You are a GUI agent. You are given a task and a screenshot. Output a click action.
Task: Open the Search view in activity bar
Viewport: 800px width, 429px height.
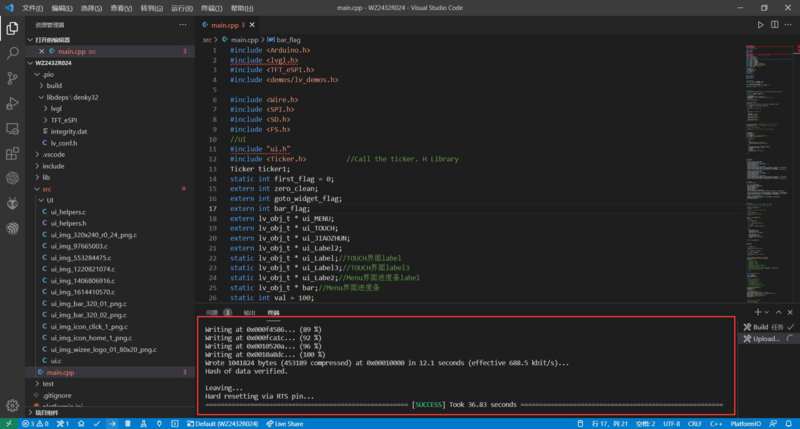[x=12, y=53]
